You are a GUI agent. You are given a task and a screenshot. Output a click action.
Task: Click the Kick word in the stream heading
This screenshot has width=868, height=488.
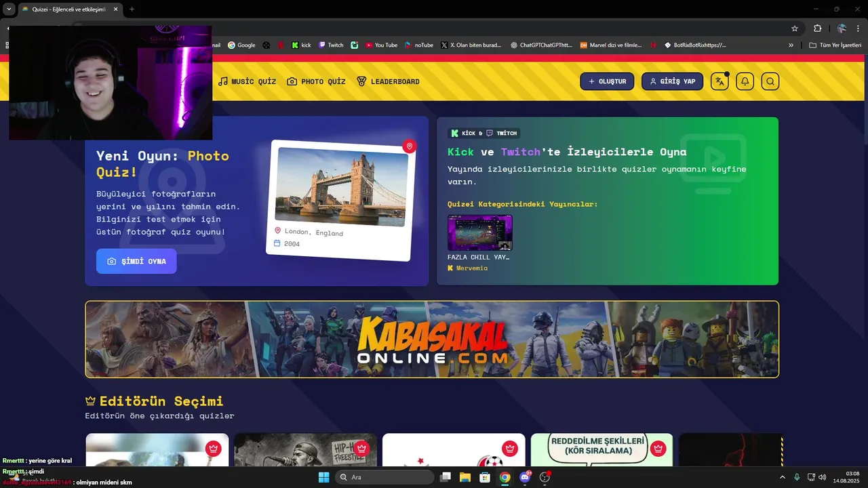tap(460, 152)
